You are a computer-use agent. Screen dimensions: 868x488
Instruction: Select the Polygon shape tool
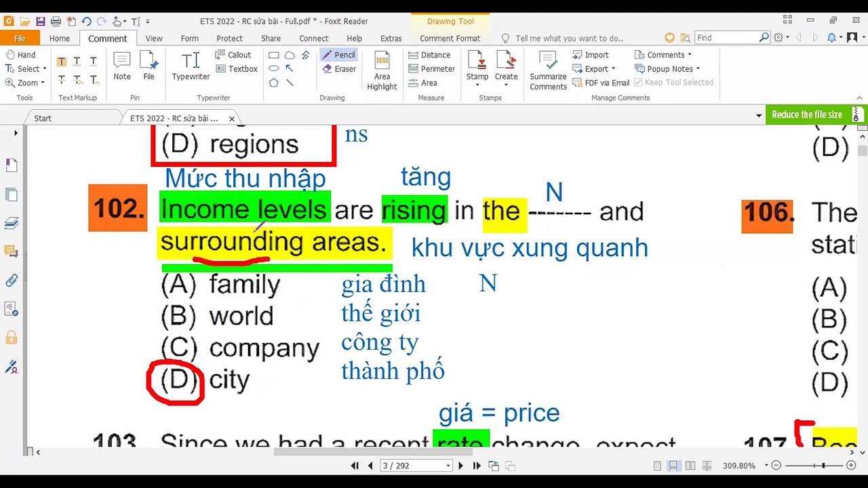point(274,83)
